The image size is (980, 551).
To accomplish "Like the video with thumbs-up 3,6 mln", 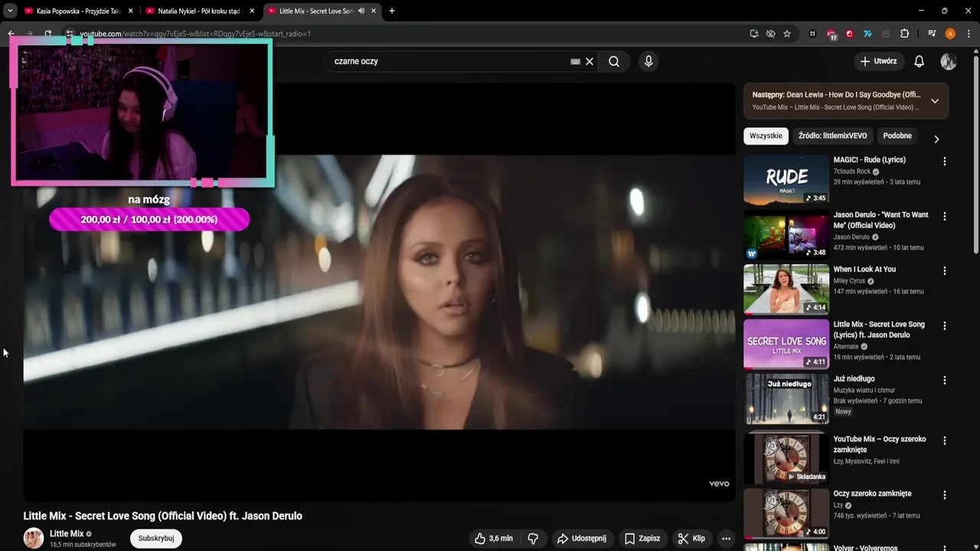I will [x=494, y=539].
